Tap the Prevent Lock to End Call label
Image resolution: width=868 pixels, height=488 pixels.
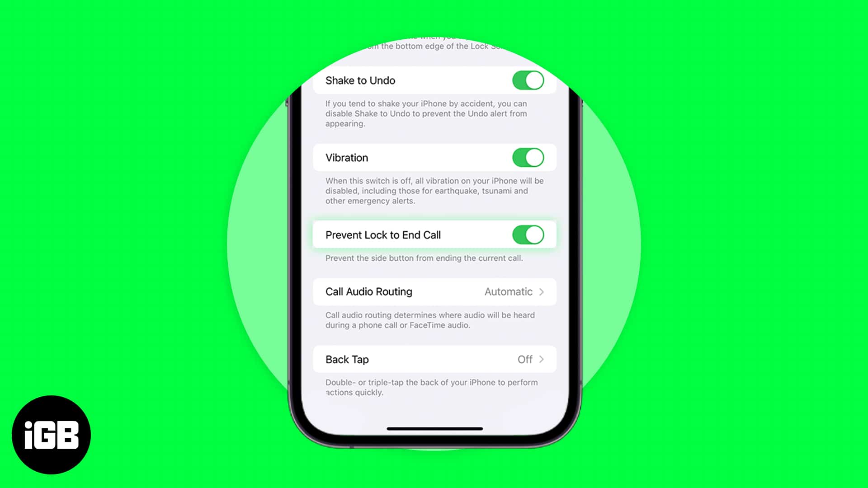(x=383, y=235)
